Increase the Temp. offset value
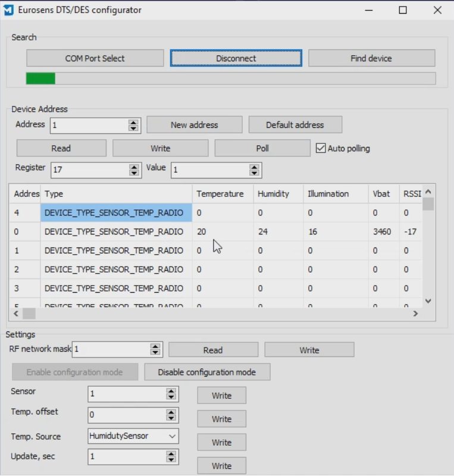The image size is (454, 476). click(171, 412)
